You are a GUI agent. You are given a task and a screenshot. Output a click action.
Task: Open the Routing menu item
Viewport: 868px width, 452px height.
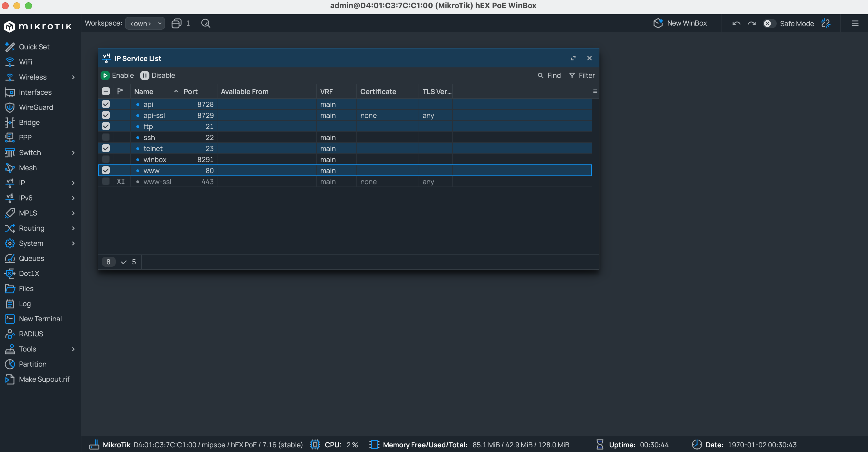pyautogui.click(x=40, y=228)
